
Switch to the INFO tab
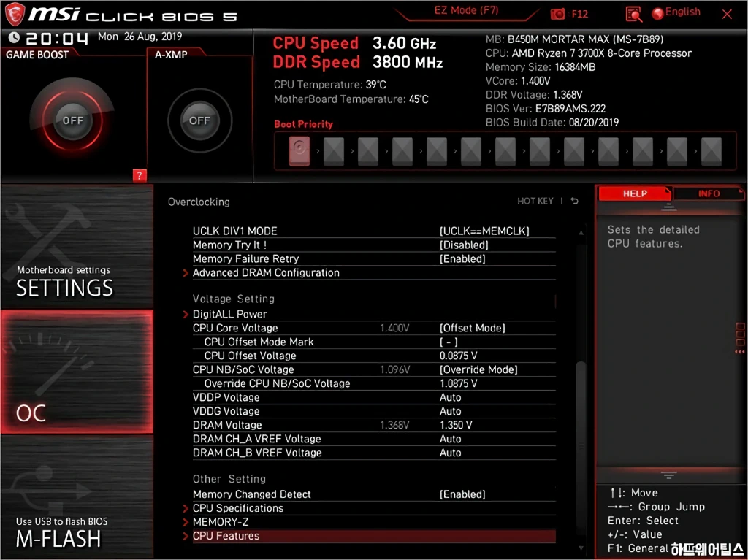(709, 193)
